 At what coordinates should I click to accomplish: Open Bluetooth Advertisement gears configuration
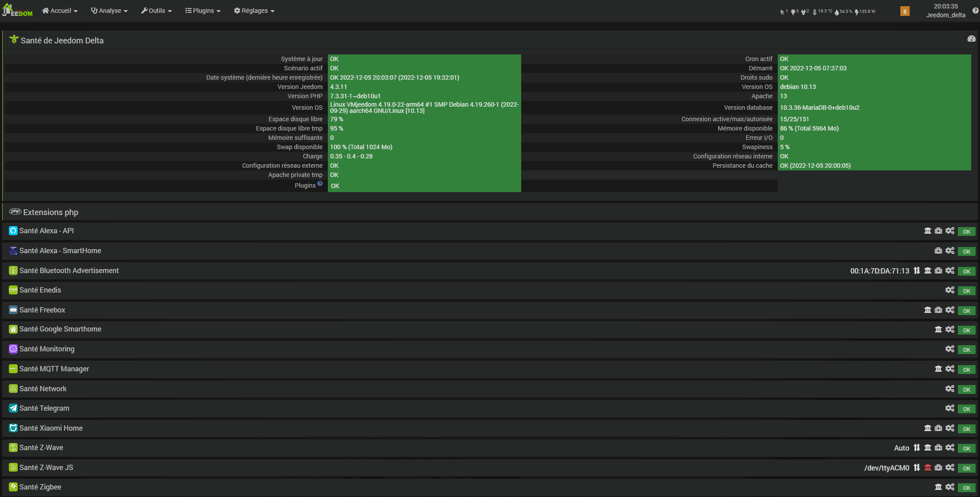tap(950, 270)
